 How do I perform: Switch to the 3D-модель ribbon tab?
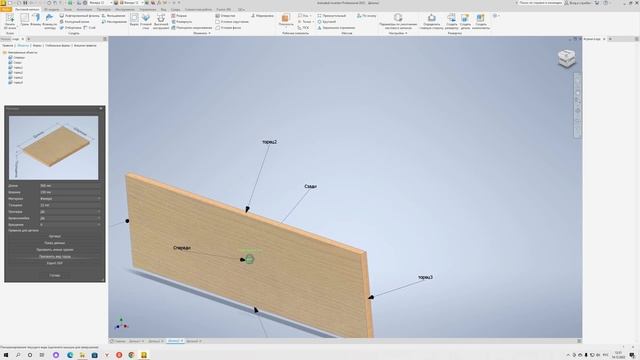click(x=51, y=9)
